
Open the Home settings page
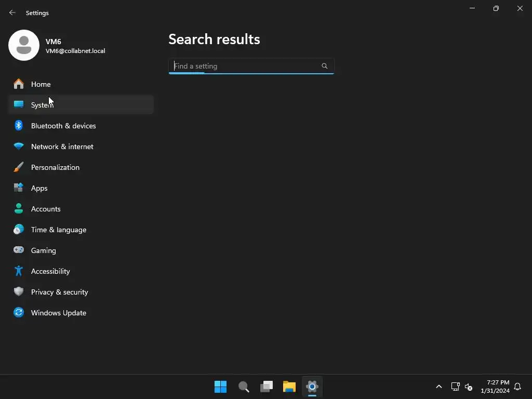pyautogui.click(x=81, y=84)
